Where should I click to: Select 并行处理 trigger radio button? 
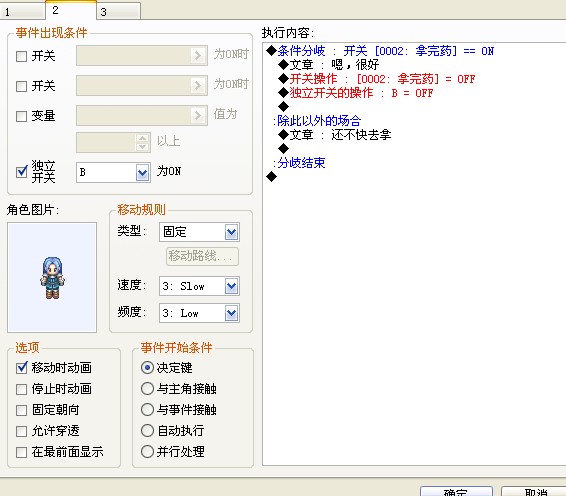147,452
